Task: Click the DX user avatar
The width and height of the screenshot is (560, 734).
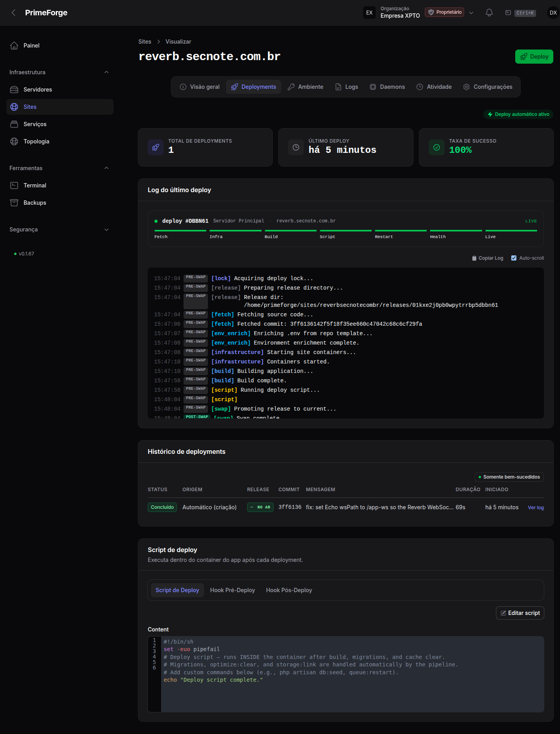Action: tap(553, 13)
